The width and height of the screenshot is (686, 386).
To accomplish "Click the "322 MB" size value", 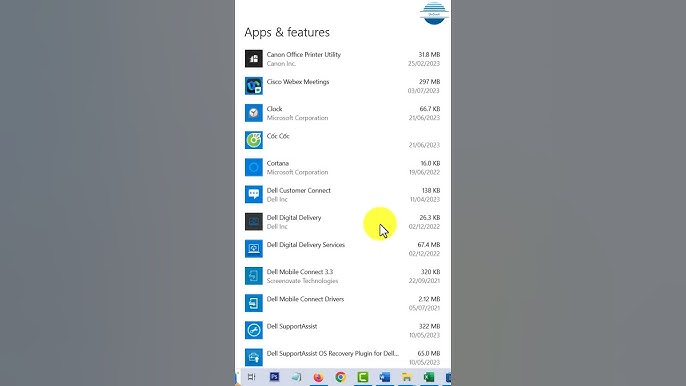I will click(430, 326).
